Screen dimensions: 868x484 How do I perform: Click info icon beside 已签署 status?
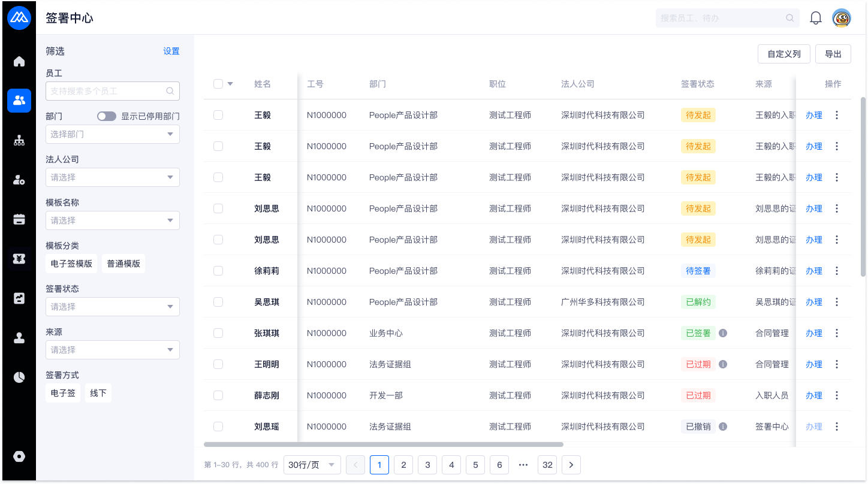click(x=723, y=333)
